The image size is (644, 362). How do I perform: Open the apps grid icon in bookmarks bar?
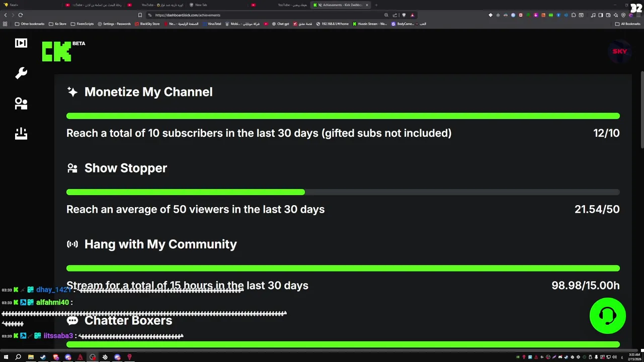(5, 24)
